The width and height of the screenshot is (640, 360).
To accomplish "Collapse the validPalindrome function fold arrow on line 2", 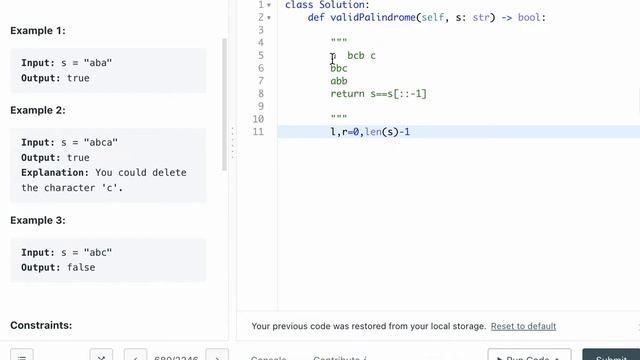I will 269,18.
